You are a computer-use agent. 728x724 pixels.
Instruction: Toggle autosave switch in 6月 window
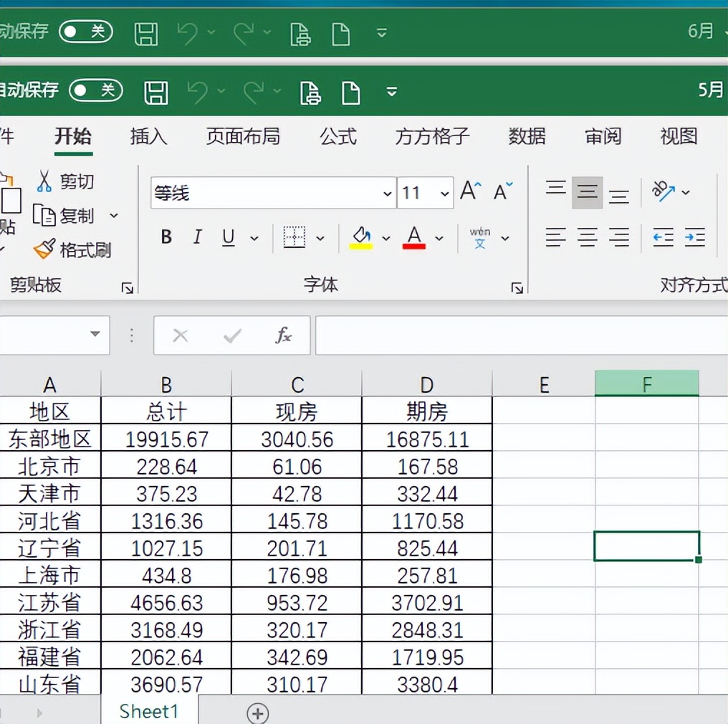tap(86, 32)
